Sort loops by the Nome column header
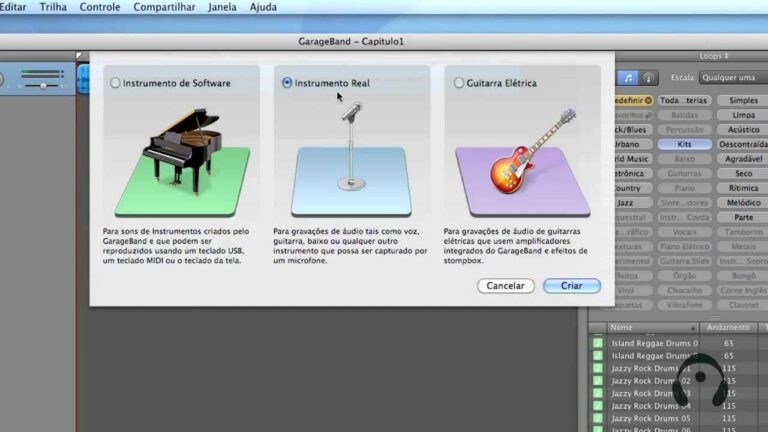 coord(653,327)
